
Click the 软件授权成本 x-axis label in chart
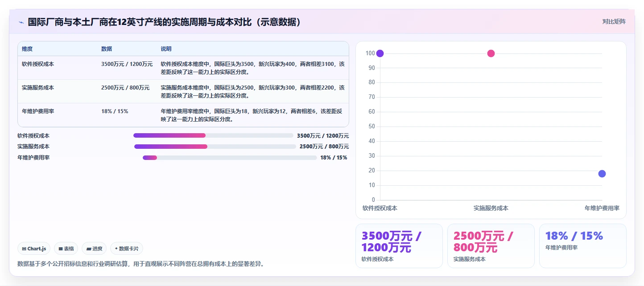click(x=380, y=208)
